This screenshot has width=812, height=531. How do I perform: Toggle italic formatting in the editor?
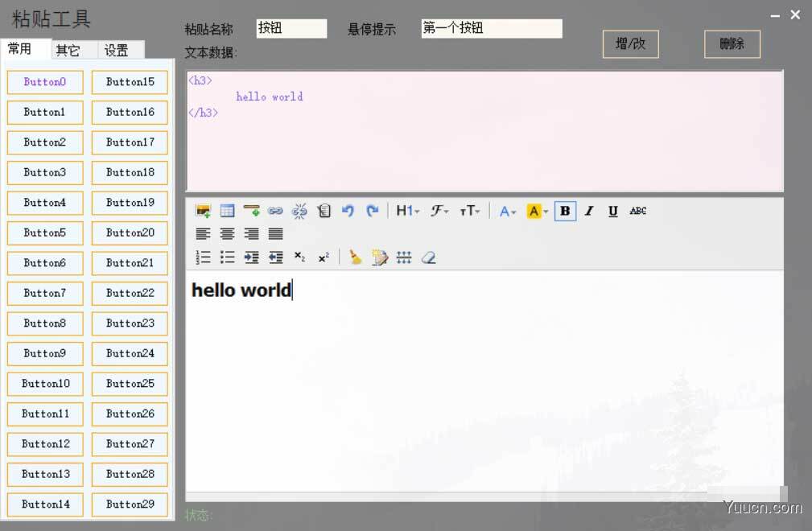coord(589,211)
